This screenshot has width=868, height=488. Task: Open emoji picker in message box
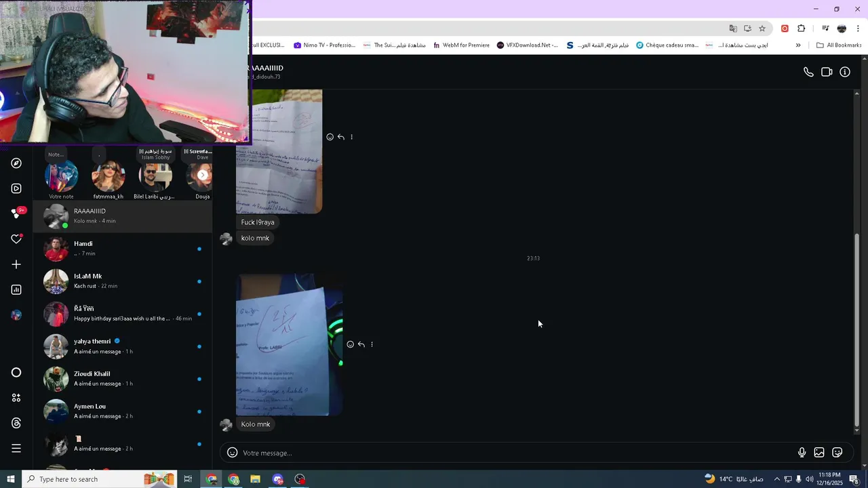click(x=232, y=453)
